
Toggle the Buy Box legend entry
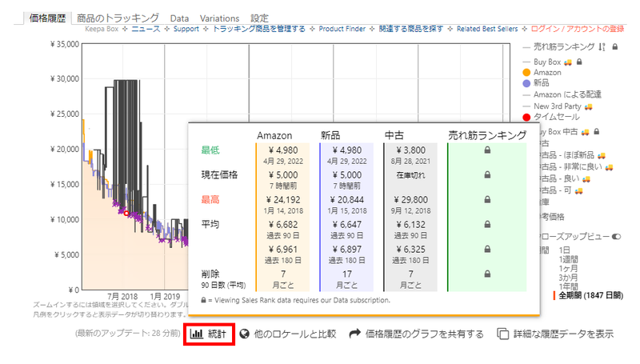point(547,62)
